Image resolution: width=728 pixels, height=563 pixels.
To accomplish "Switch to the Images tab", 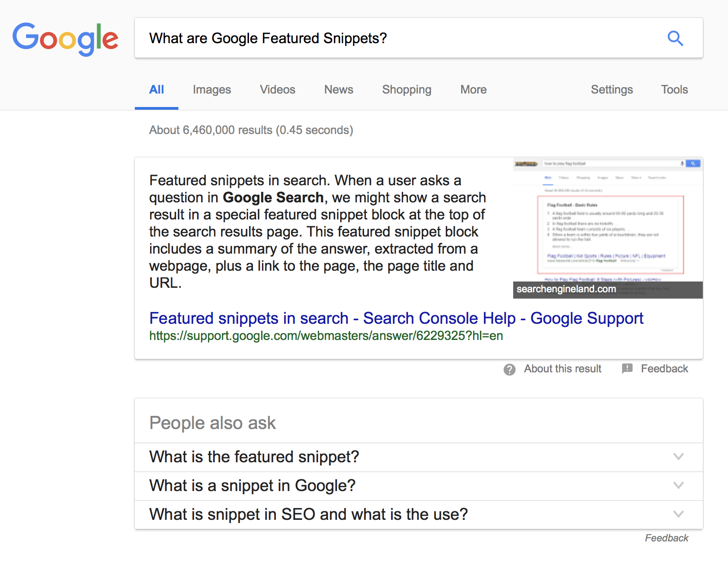I will pos(212,89).
